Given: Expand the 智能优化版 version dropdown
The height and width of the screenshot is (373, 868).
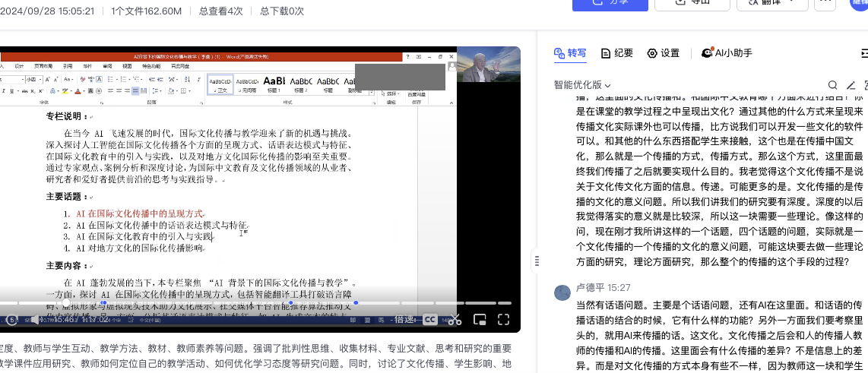Looking at the screenshot, I should 582,85.
